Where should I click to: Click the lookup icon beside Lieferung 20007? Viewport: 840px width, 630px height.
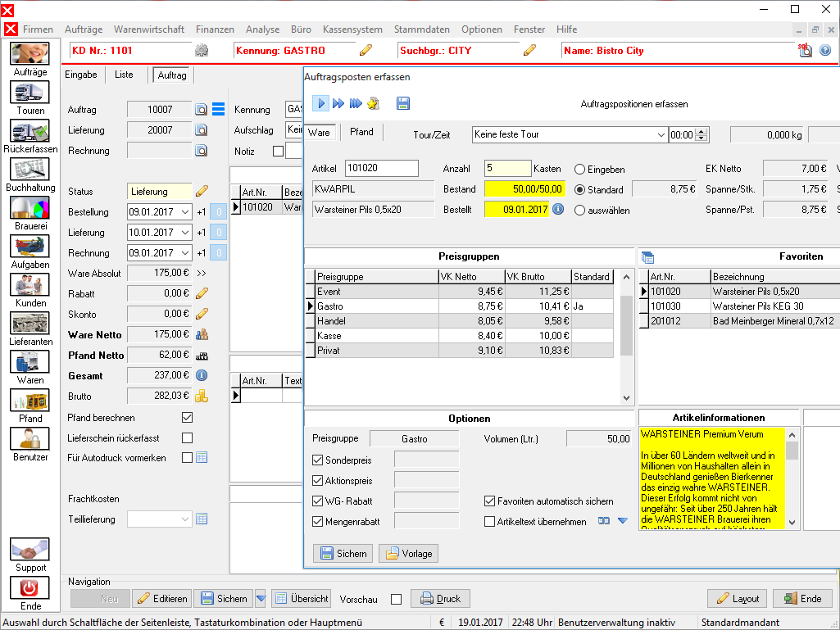[x=202, y=130]
